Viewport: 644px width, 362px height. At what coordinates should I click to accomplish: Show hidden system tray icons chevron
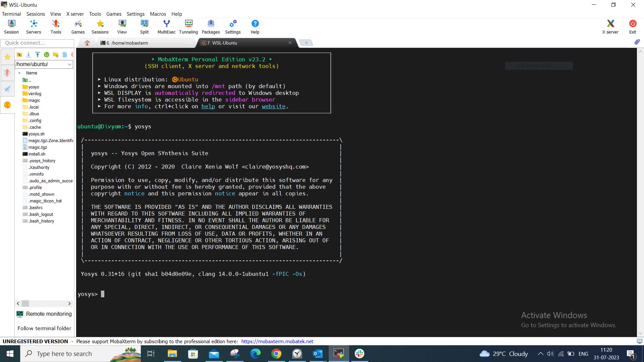[x=540, y=354]
